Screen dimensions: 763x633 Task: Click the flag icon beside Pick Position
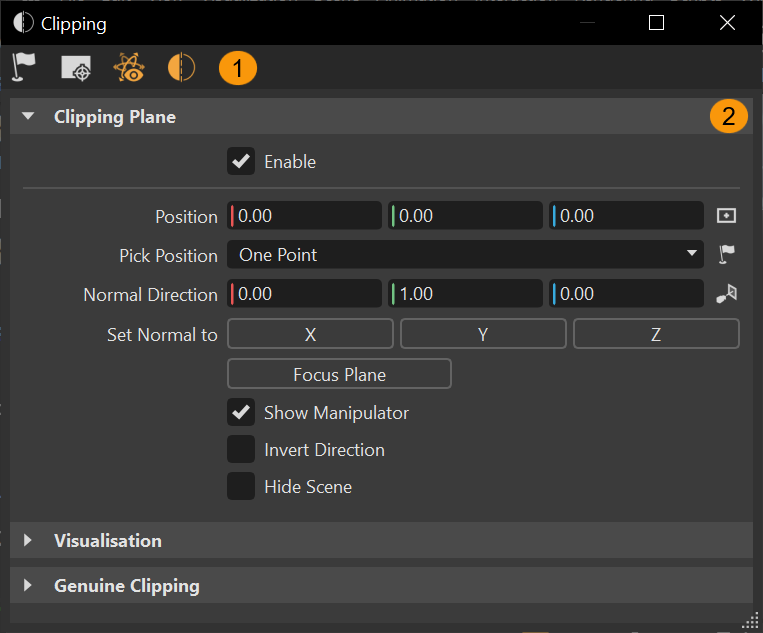pos(727,255)
